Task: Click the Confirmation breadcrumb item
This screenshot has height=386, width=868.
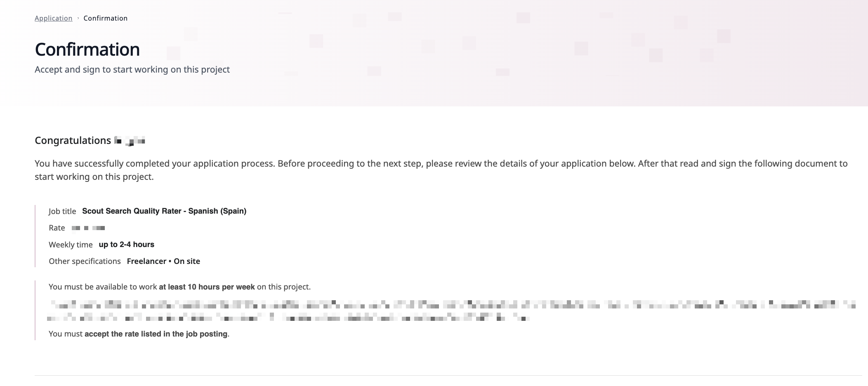Action: (105, 18)
